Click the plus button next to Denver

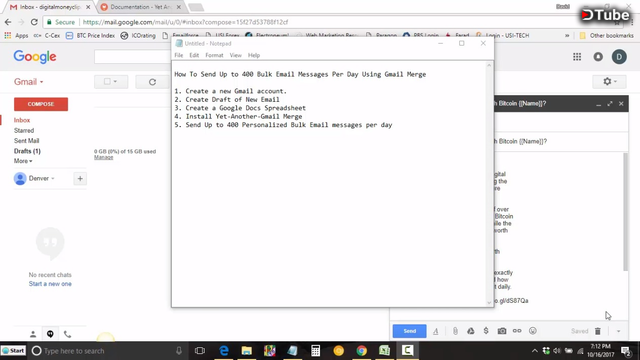(80, 178)
